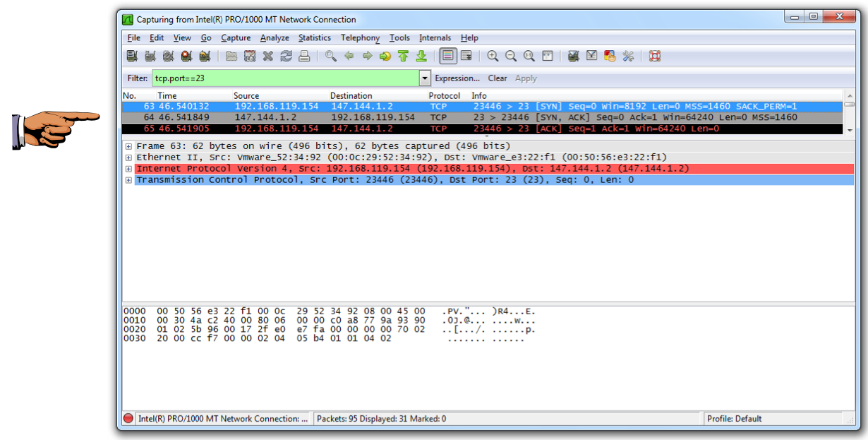Image resolution: width=868 pixels, height=440 pixels.
Task: Open the Help menu
Action: click(469, 38)
